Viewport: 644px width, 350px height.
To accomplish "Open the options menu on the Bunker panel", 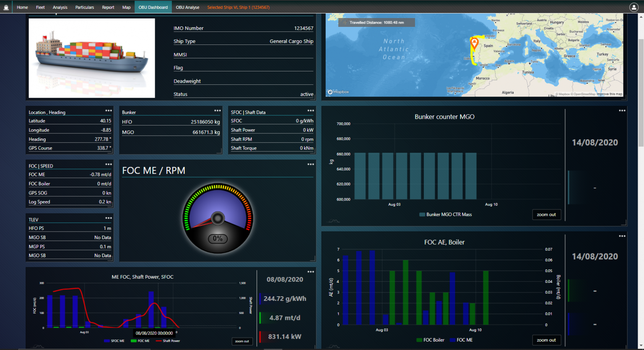I will (x=217, y=110).
